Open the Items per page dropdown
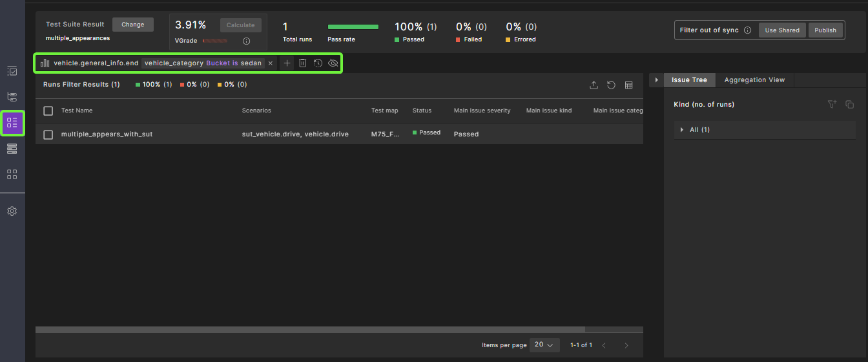 point(544,345)
